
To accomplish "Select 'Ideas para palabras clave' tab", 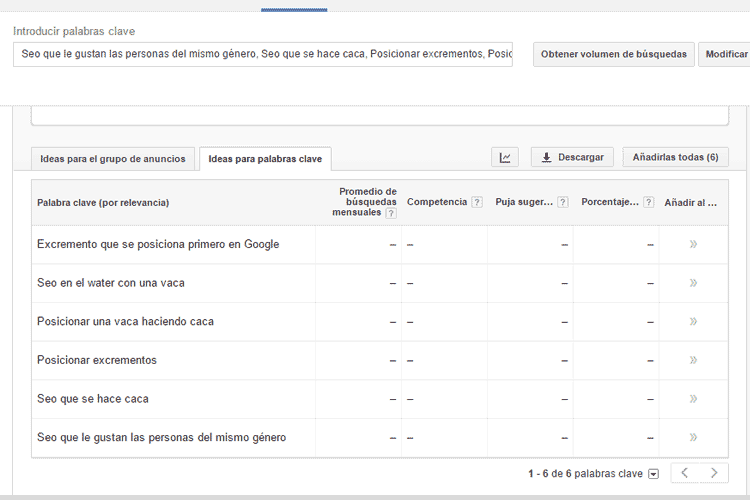I will [x=265, y=158].
